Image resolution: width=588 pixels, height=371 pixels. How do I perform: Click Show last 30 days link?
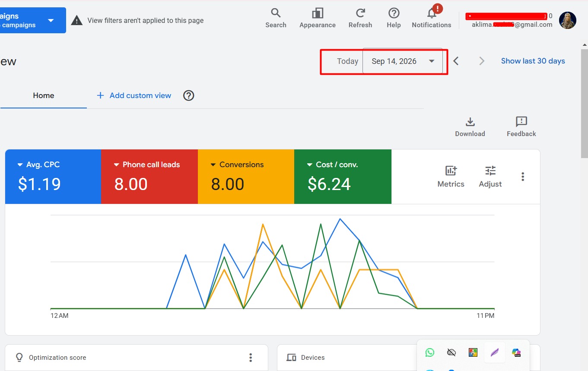[533, 61]
